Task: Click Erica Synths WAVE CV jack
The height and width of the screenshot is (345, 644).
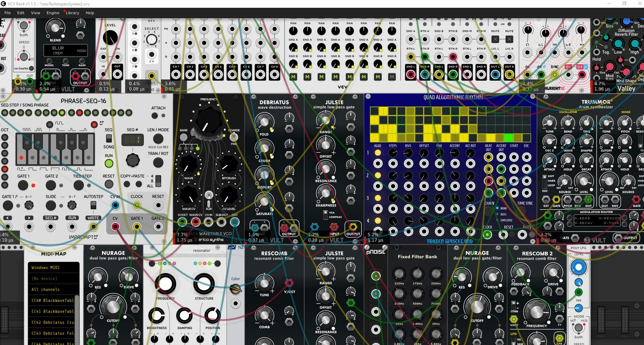Action: (x=196, y=222)
